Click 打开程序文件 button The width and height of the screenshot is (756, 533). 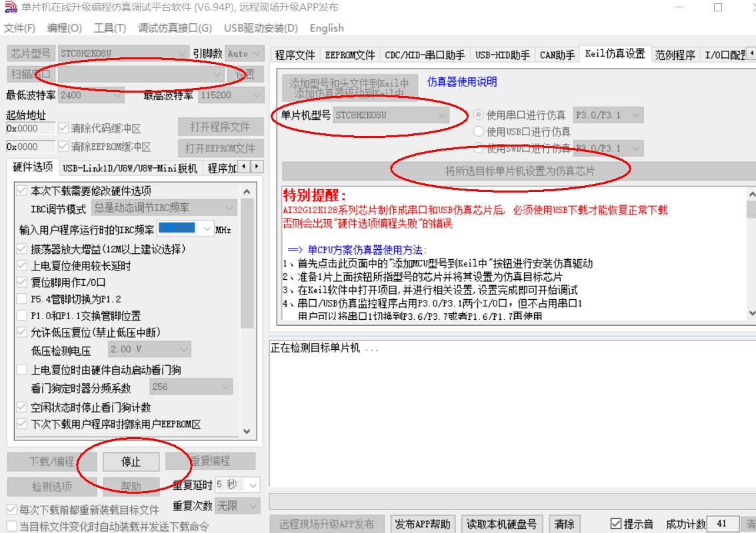tap(221, 127)
